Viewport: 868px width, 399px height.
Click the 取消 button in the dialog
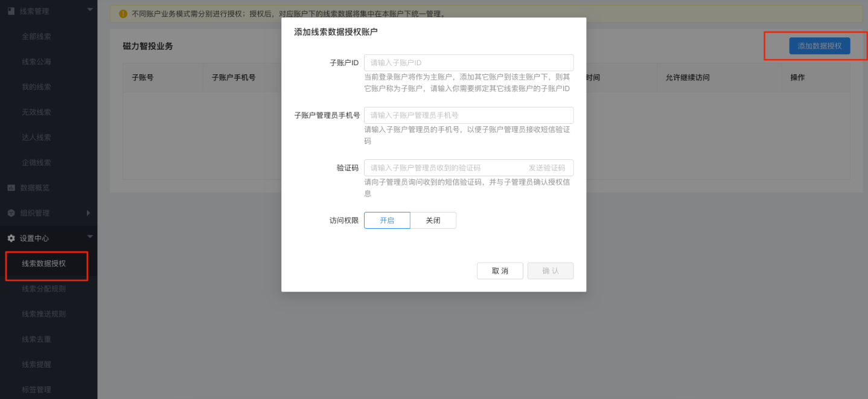pyautogui.click(x=500, y=270)
